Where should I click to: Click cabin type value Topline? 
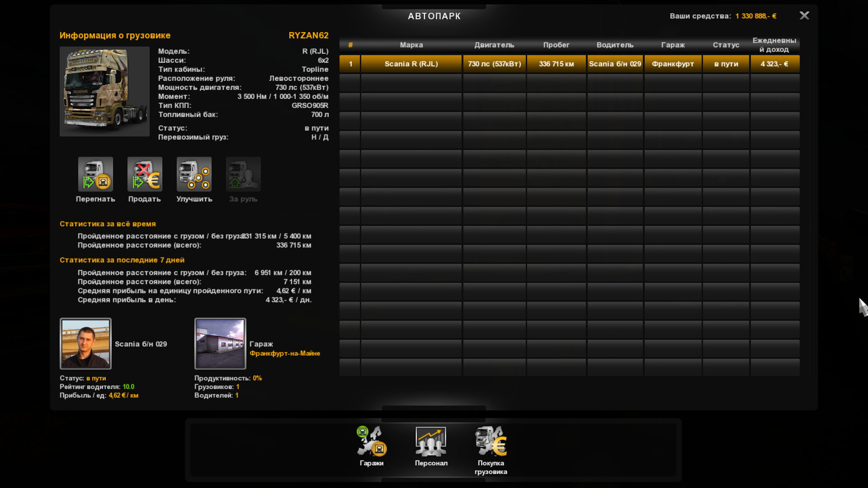315,69
